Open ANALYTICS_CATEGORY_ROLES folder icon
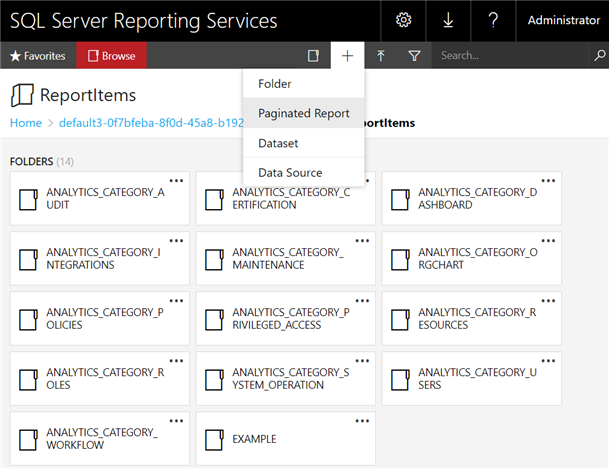The height and width of the screenshot is (469, 609). [x=28, y=379]
